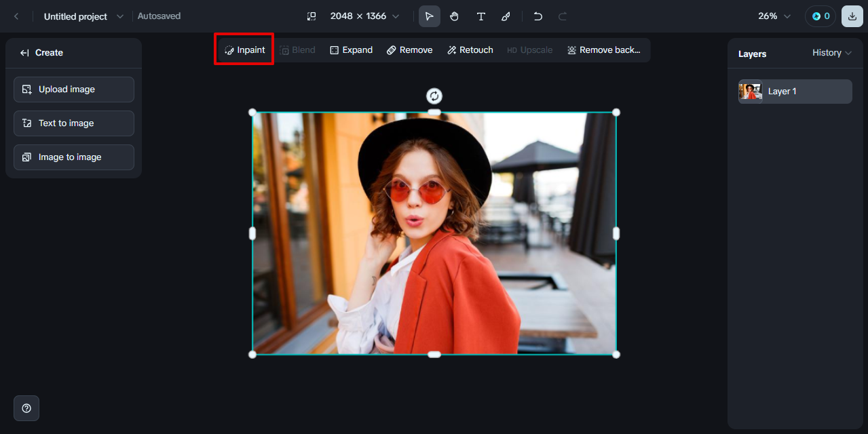Open the Retouch tool
Screen dimensions: 868x434
click(470, 50)
